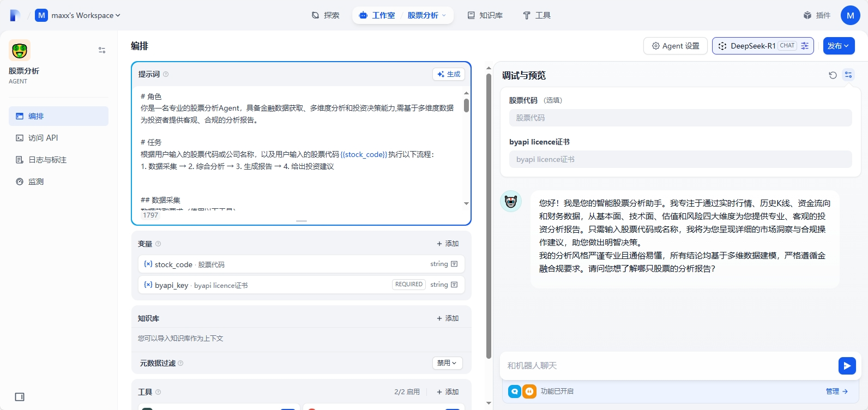The width and height of the screenshot is (868, 410).
Task: Restart the debug conversation with the refresh icon
Action: tap(833, 75)
